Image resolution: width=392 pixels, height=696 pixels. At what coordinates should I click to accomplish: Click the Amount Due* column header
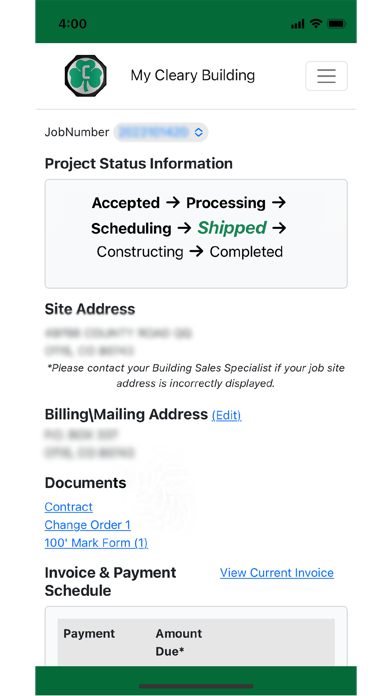[178, 642]
